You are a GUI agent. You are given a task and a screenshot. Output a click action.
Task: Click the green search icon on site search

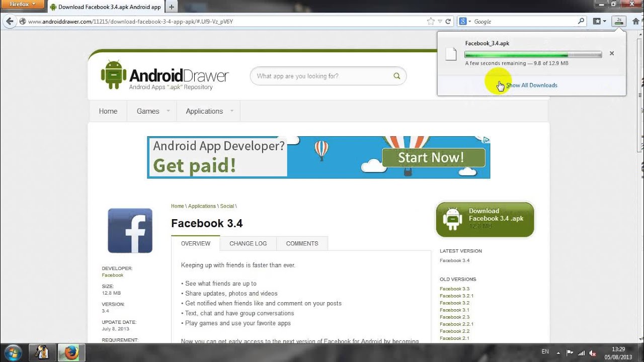[x=396, y=76]
